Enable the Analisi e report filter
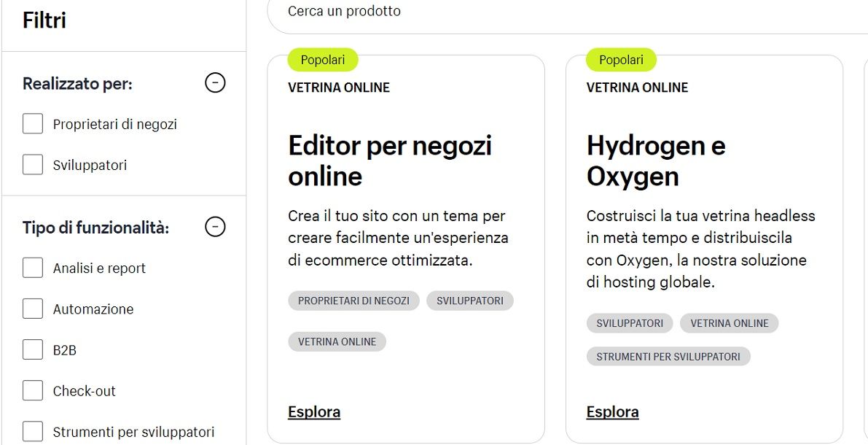This screenshot has width=868, height=445. [x=33, y=268]
